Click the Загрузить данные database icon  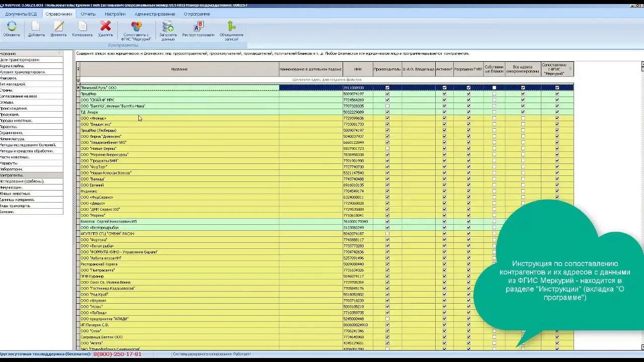(168, 26)
